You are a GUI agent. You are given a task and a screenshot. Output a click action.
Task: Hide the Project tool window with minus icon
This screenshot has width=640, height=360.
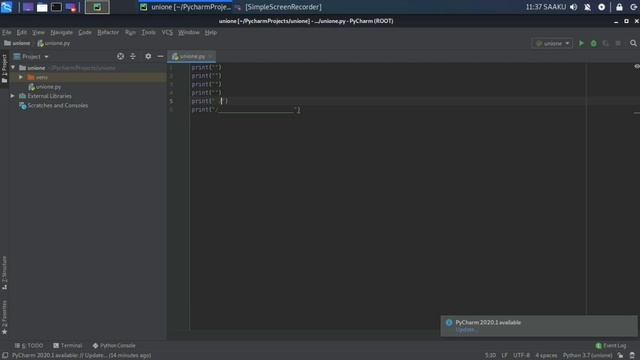(x=160, y=56)
